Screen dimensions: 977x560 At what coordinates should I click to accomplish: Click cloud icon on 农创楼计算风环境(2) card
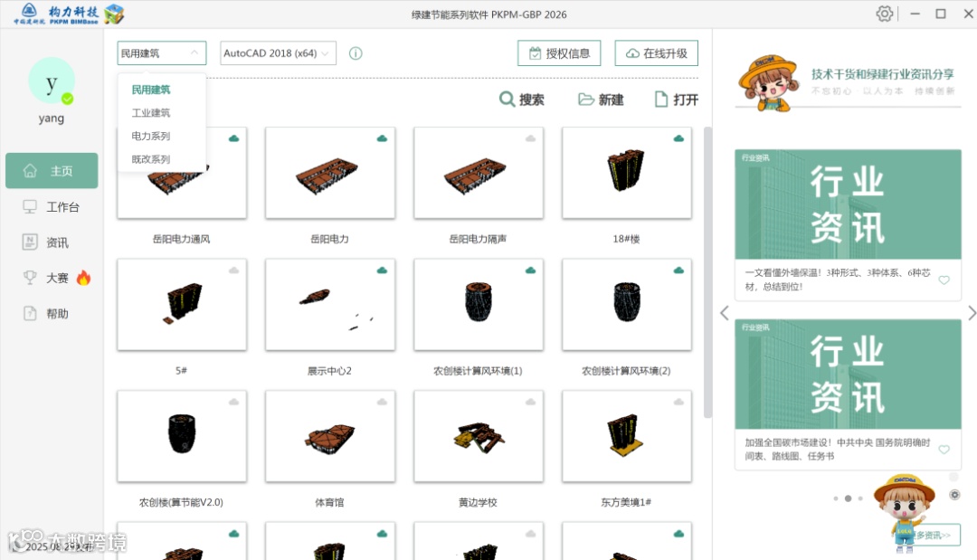tap(678, 271)
